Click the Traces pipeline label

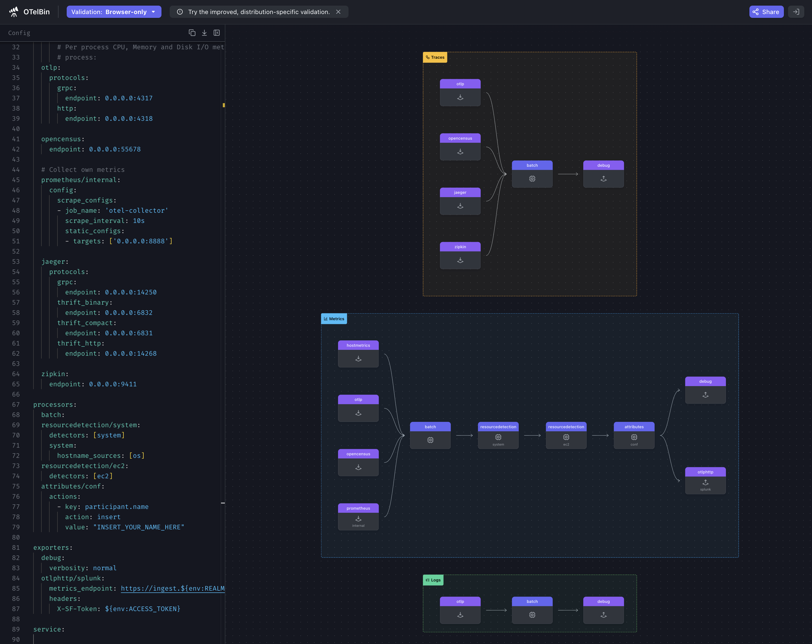pos(435,57)
